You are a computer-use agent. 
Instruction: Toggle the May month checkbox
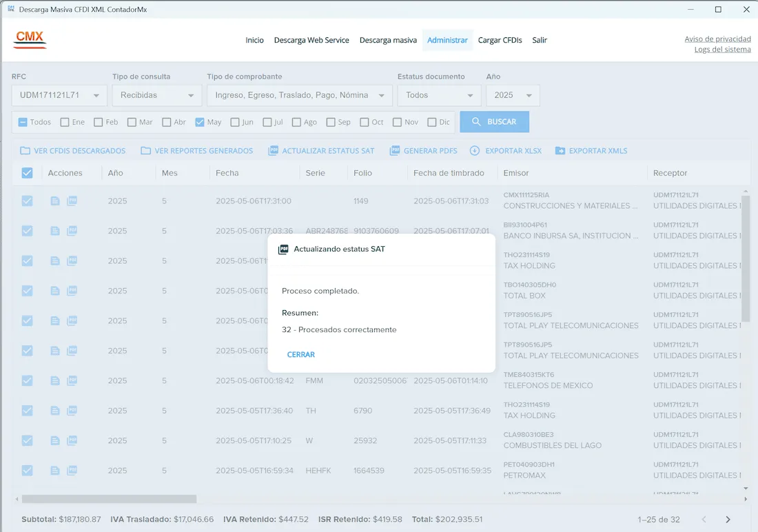point(200,122)
